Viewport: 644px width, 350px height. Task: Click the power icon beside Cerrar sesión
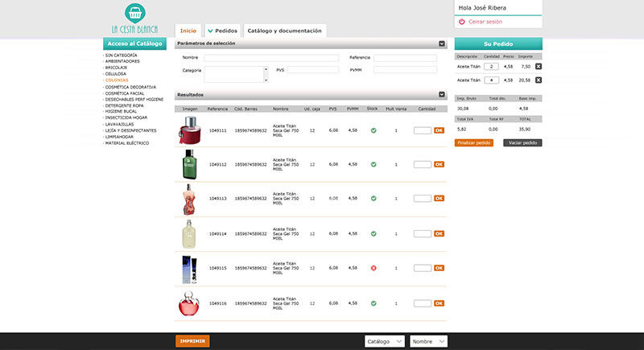pos(461,22)
